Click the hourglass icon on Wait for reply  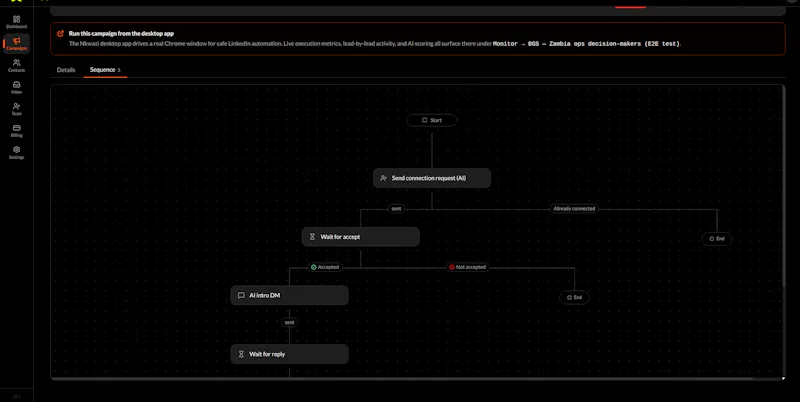point(241,354)
